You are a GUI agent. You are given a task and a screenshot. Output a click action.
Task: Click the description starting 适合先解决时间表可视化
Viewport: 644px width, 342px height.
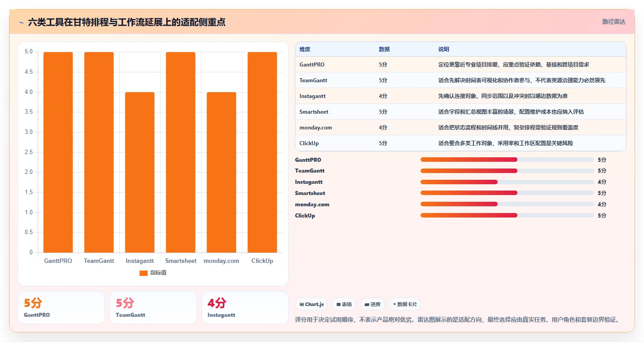click(x=522, y=80)
